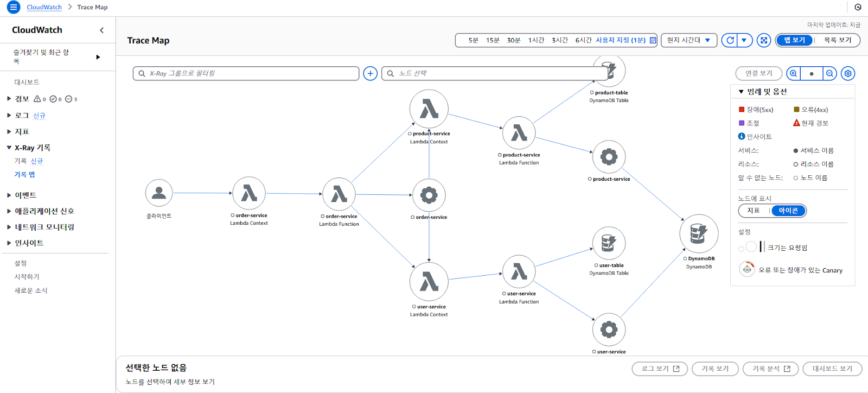The width and height of the screenshot is (868, 393).
Task: Click the 노드 선택 search field
Action: [x=495, y=73]
